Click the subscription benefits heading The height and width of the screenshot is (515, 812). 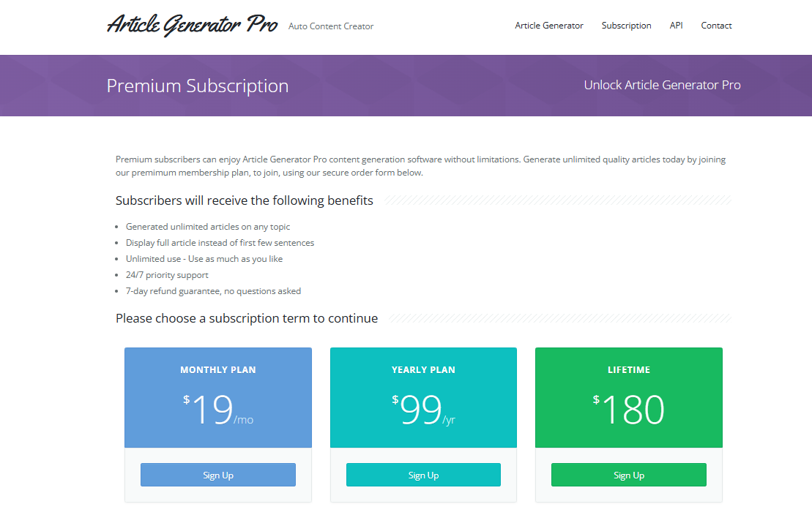[244, 200]
